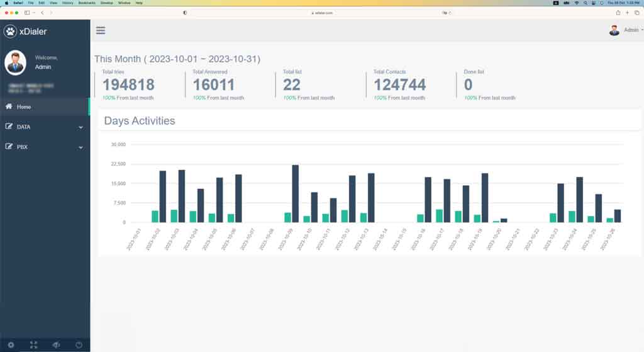644x352 pixels.
Task: Click the power logout icon in the sidebar footer
Action: 79,345
